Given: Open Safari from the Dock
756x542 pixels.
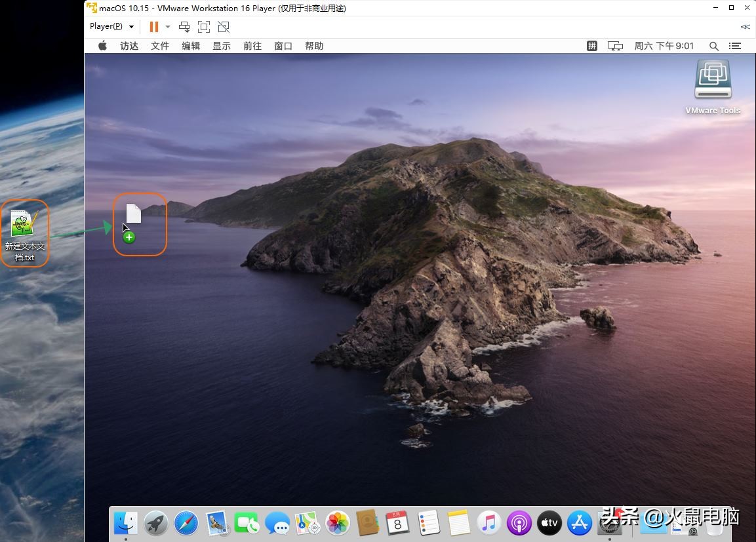Looking at the screenshot, I should click(x=186, y=523).
